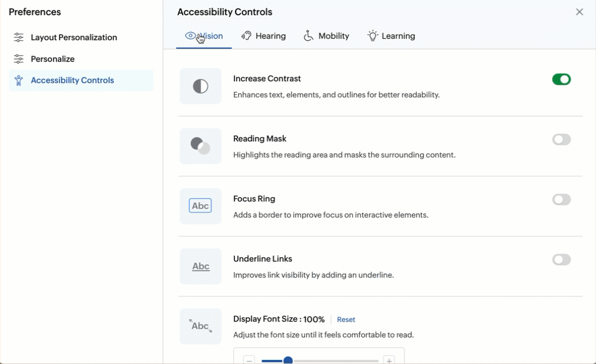Enable the Focus Ring switch

[x=561, y=199]
